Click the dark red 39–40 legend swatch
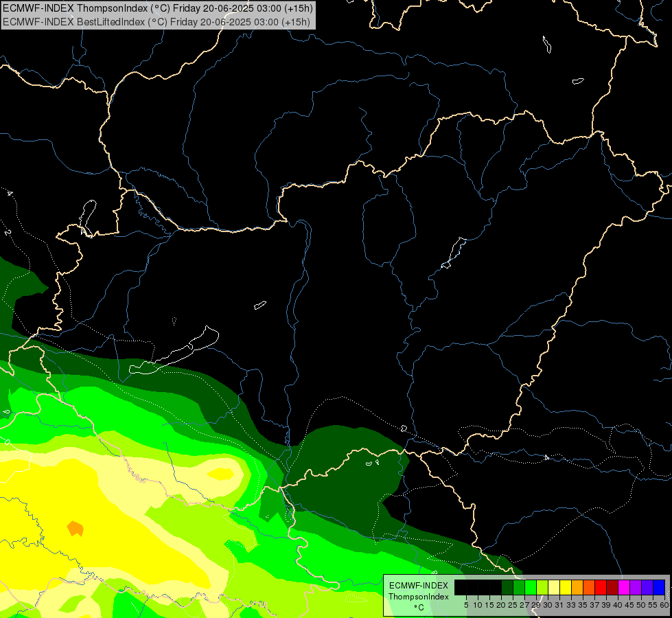The height and width of the screenshot is (618, 672). 612,587
